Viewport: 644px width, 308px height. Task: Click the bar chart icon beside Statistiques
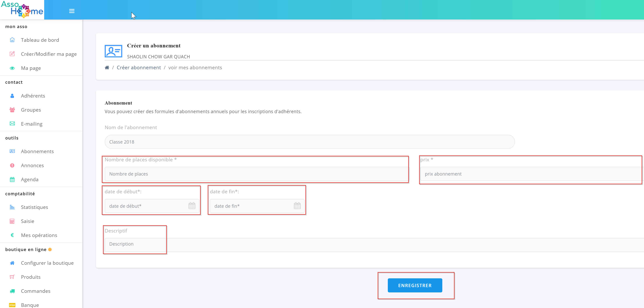click(x=12, y=207)
